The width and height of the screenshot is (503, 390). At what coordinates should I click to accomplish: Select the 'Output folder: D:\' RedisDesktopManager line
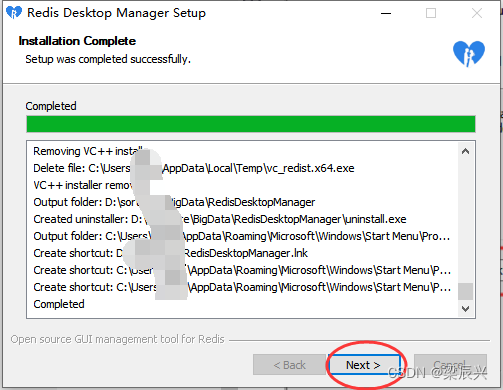click(242, 202)
